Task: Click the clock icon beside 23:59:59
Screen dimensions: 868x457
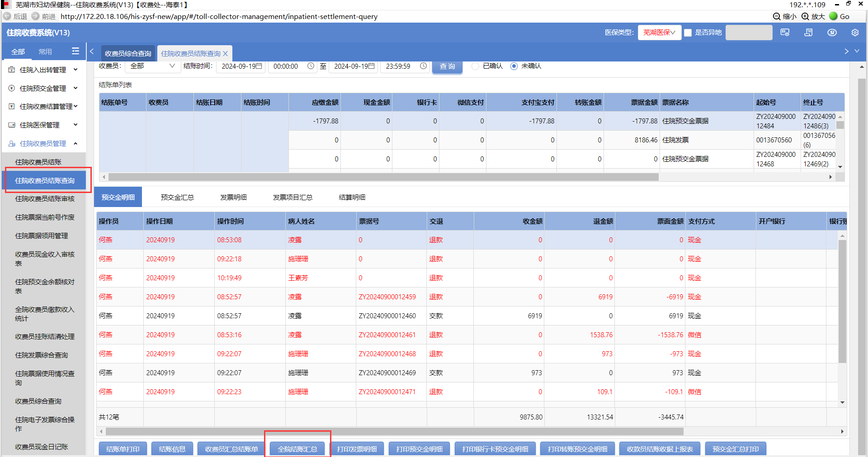Action: [x=423, y=66]
